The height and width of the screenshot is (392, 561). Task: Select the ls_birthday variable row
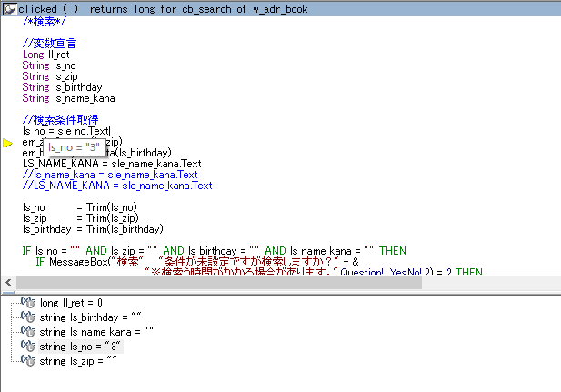(x=91, y=317)
